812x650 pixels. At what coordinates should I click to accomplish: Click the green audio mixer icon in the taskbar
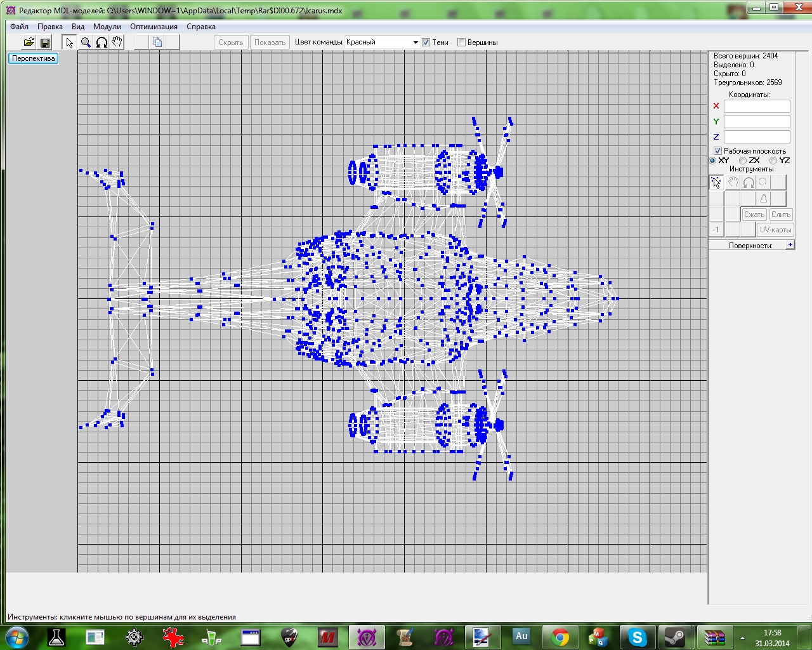tap(211, 637)
